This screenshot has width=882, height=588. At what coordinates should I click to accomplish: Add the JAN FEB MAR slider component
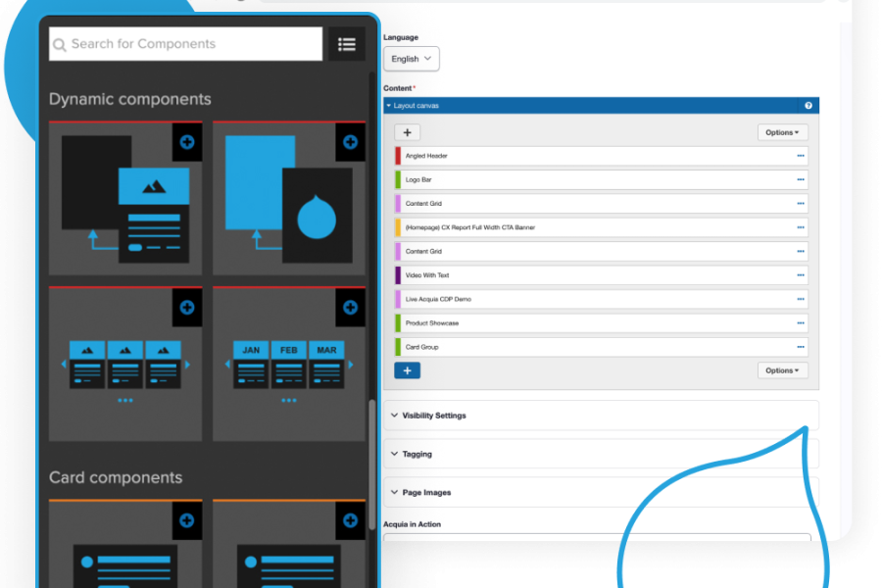(x=350, y=307)
